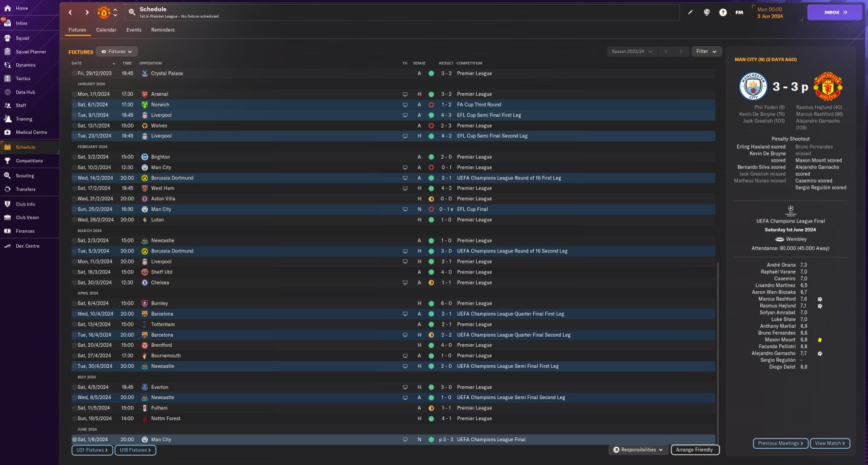
Task: Click the globe icon next to pencil
Action: point(707,12)
